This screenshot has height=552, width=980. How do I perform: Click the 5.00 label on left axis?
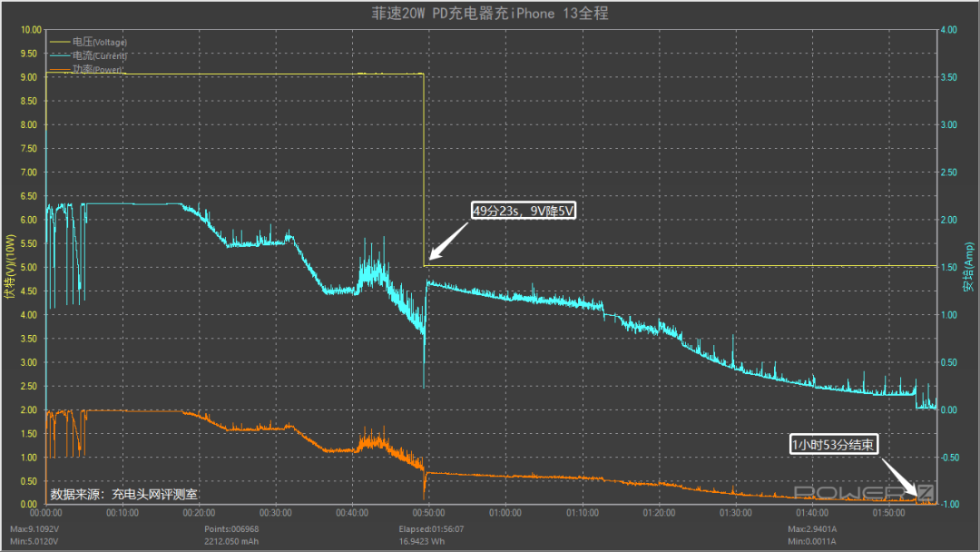(x=29, y=268)
